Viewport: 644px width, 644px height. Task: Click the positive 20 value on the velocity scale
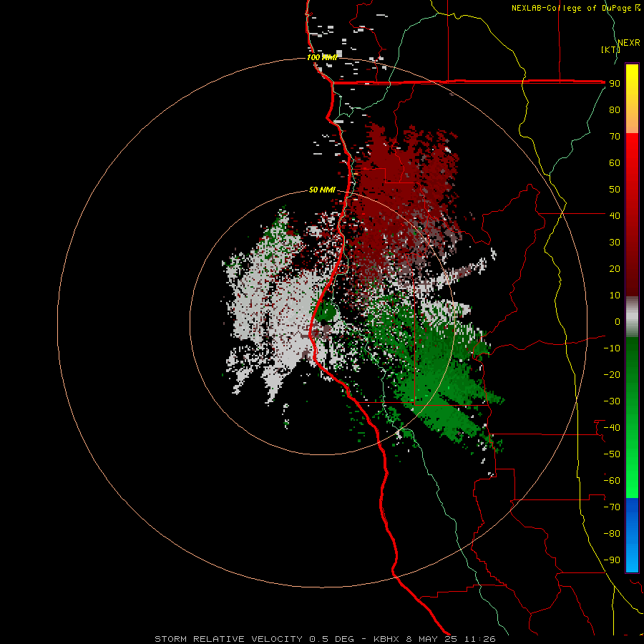pos(615,268)
